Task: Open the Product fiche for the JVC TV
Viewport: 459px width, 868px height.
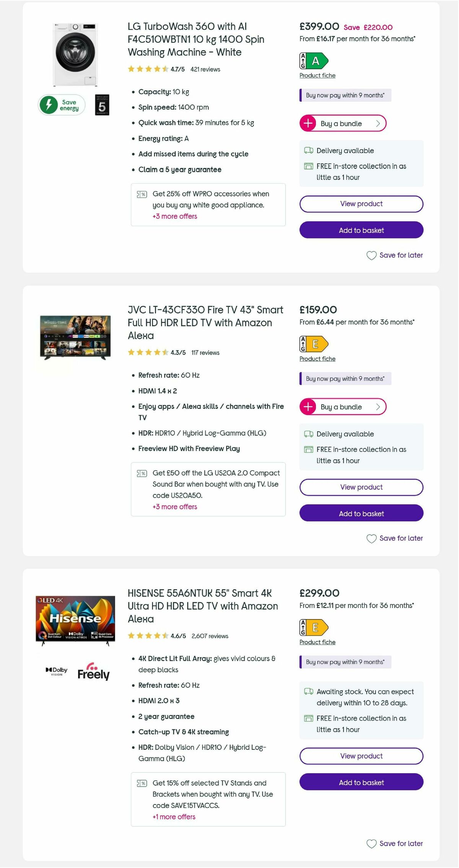Action: point(317,359)
